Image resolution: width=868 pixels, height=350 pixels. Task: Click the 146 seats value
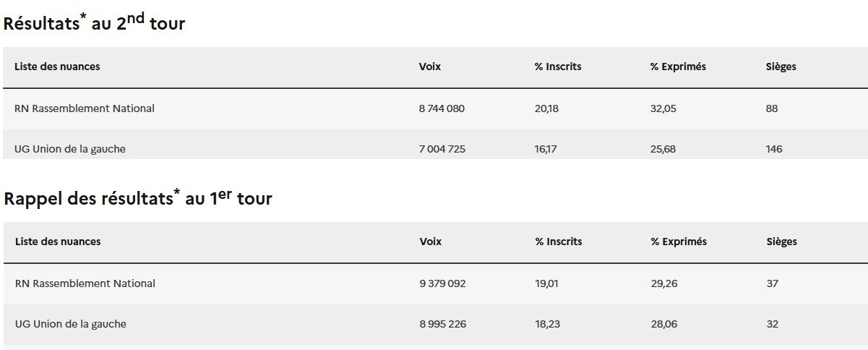click(774, 149)
